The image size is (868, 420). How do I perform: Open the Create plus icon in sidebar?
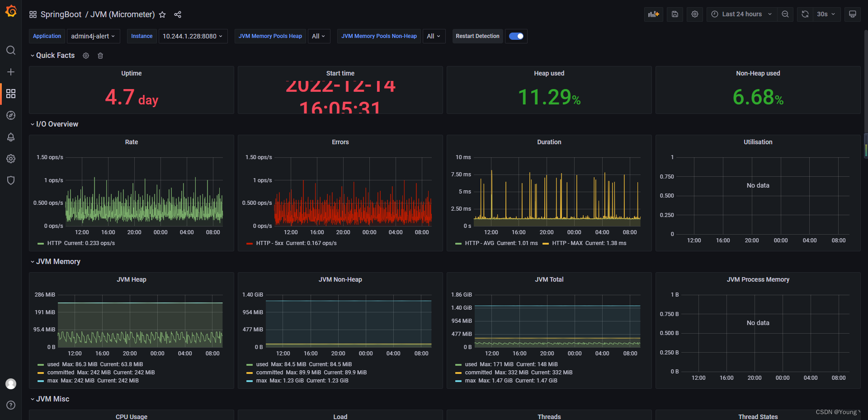[x=11, y=72]
